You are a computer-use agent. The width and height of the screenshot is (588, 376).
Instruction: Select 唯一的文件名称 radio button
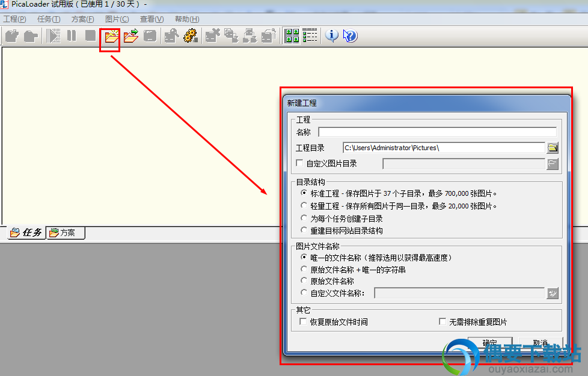pos(304,257)
